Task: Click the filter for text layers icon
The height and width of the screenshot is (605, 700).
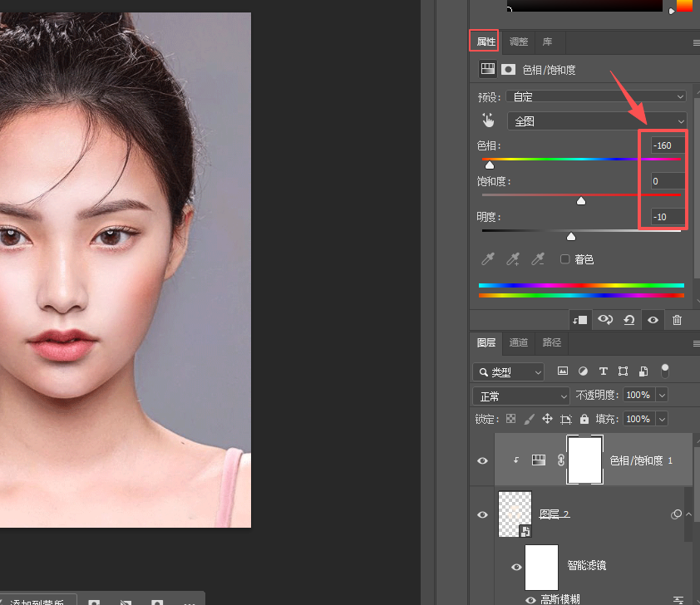Action: coord(603,371)
